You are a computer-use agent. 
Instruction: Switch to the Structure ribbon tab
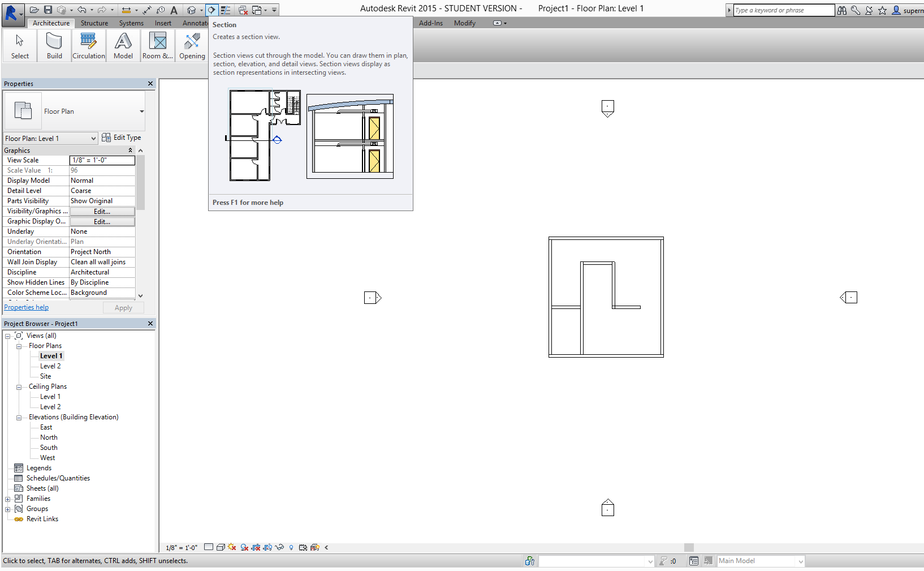94,23
